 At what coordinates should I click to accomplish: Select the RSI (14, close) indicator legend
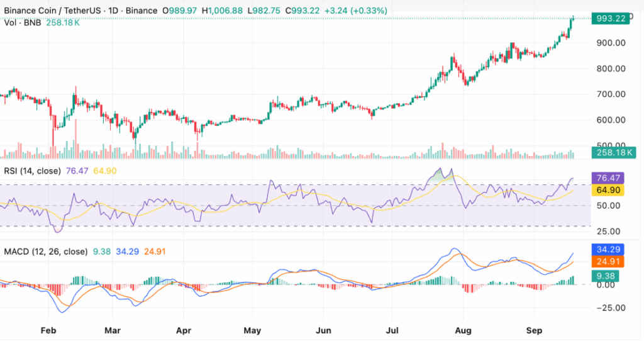click(x=33, y=171)
